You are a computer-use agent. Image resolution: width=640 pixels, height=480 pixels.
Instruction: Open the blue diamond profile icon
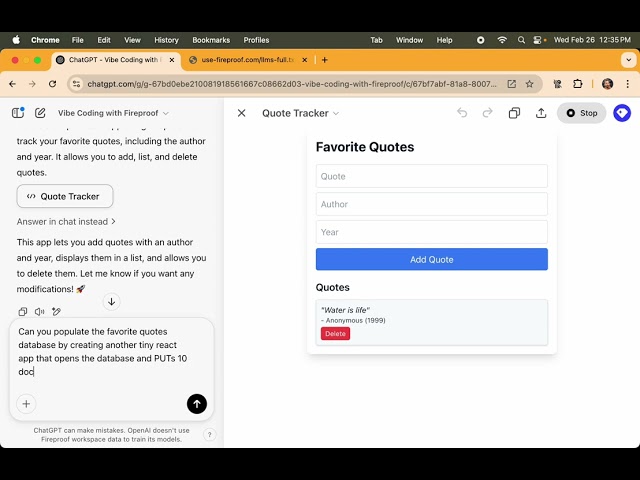pyautogui.click(x=622, y=113)
